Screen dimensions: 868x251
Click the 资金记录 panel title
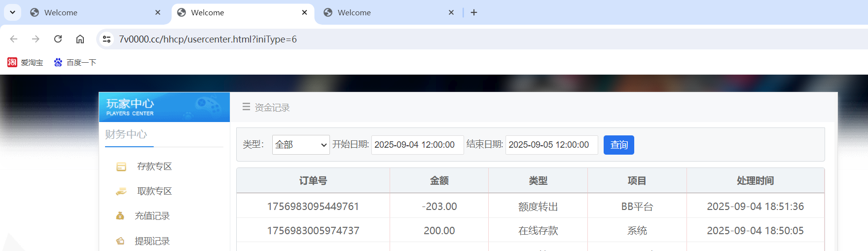click(x=272, y=107)
